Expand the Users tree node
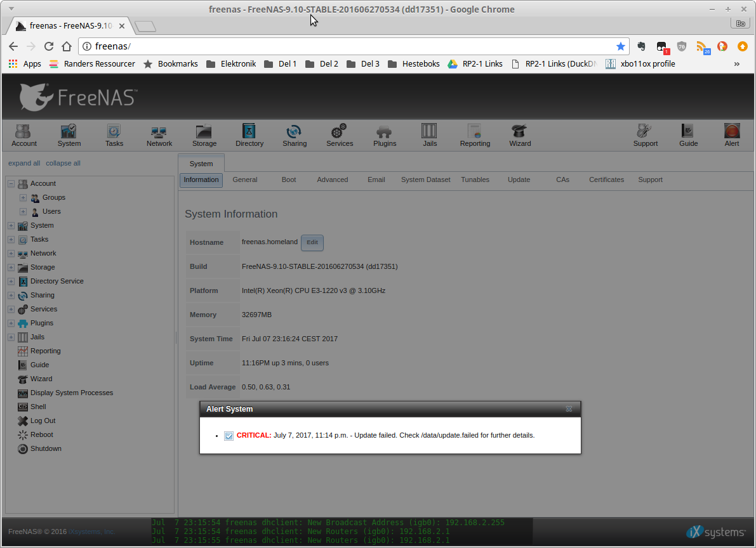Screen dimensions: 756x548 (23, 212)
